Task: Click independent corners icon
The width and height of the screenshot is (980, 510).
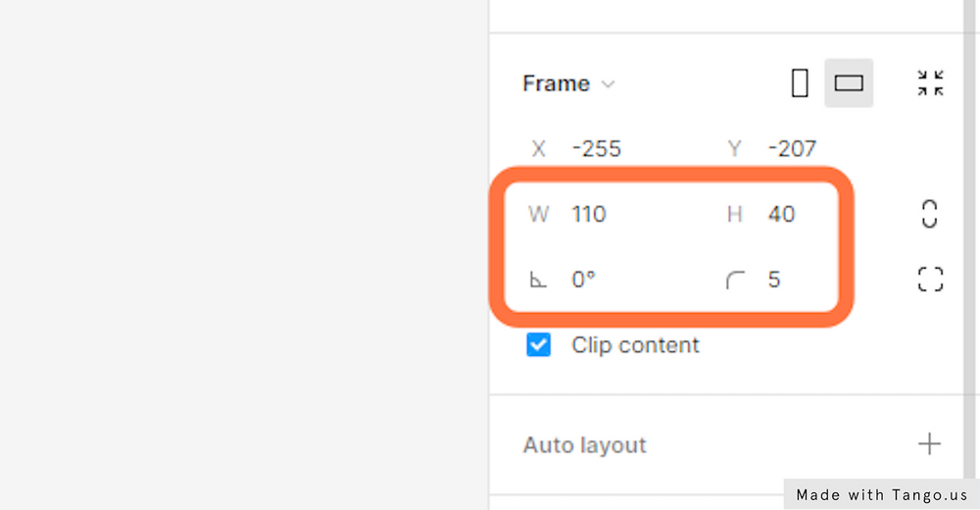Action: [x=930, y=280]
